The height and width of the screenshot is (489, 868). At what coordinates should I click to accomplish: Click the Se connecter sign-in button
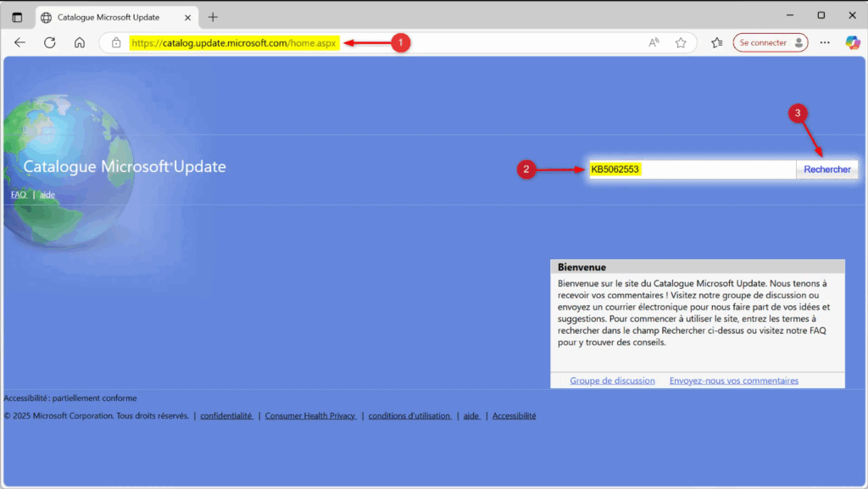point(771,42)
